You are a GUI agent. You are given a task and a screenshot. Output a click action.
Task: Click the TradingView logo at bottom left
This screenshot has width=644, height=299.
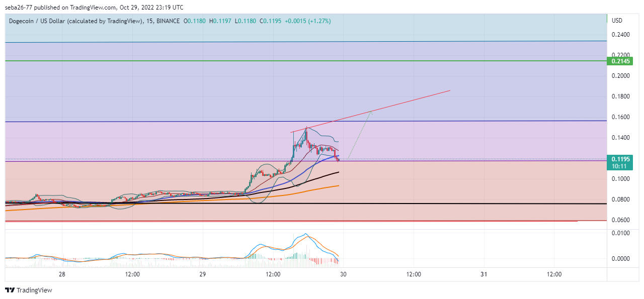[x=29, y=290]
